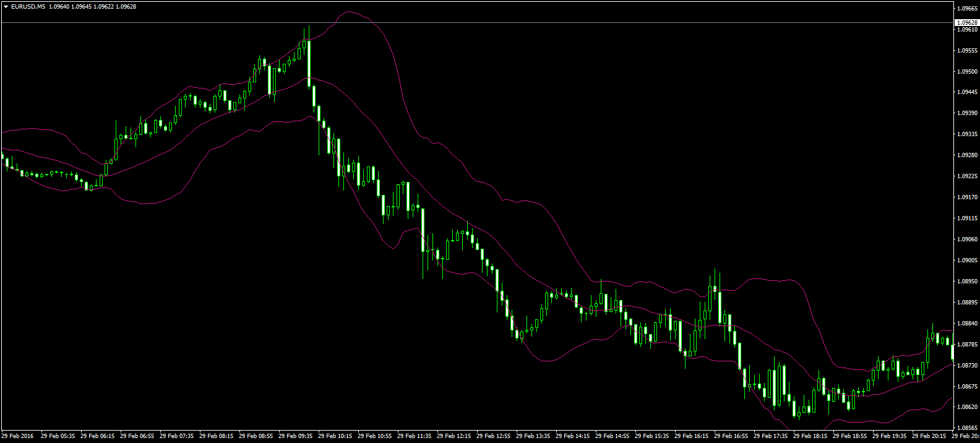Click the 1.09665 top price scale label
The height and width of the screenshot is (443, 980).
coord(967,9)
